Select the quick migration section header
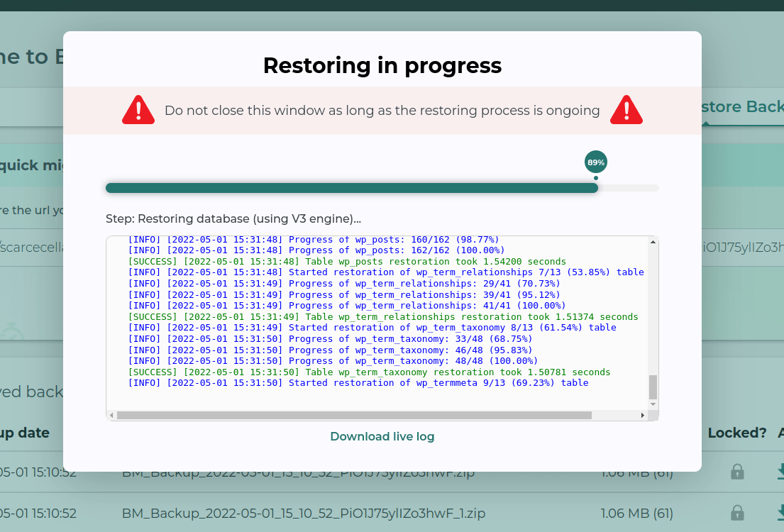The width and height of the screenshot is (784, 532). tap(32, 165)
